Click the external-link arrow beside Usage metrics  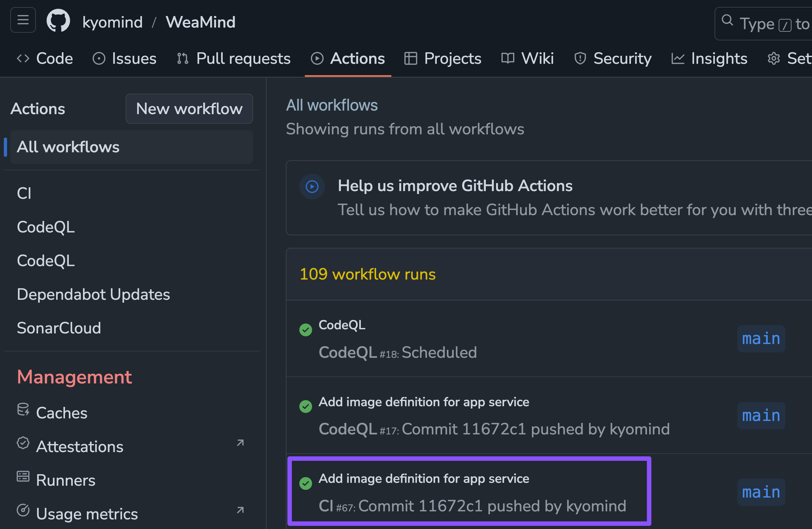tap(241, 510)
